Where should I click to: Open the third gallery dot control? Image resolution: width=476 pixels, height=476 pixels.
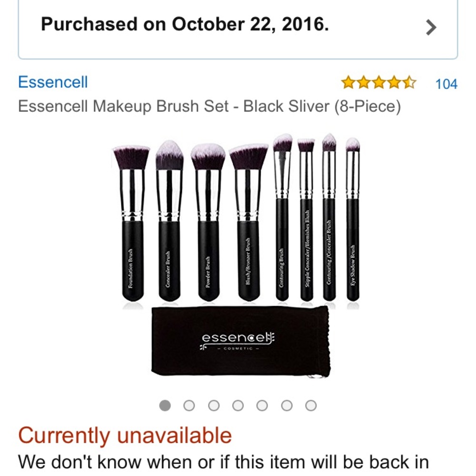[213, 405]
